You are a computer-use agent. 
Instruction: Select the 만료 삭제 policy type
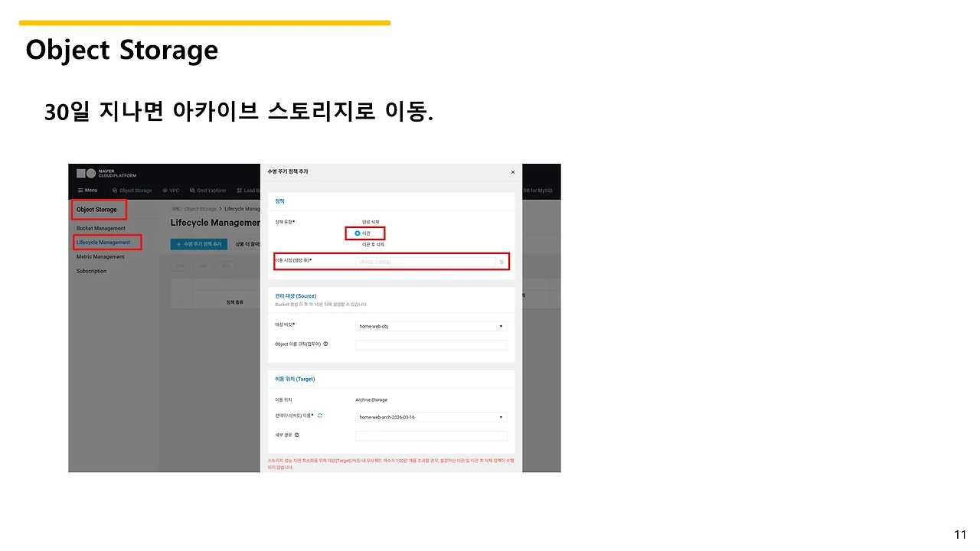click(357, 222)
